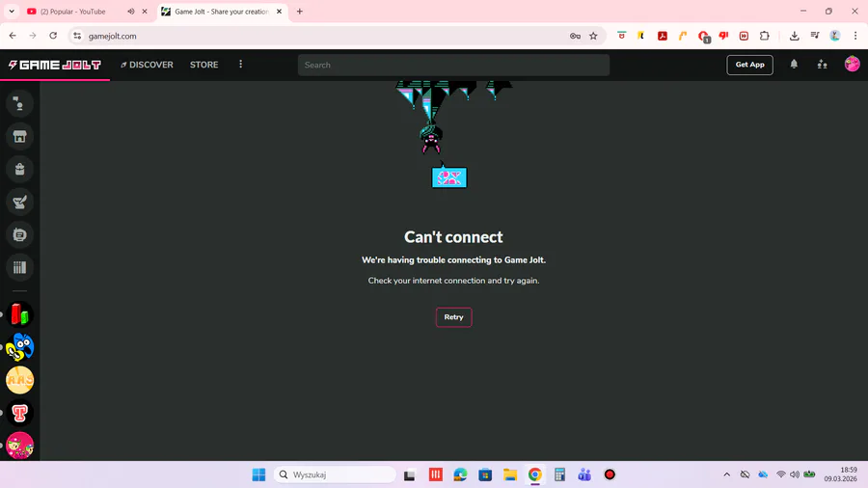Open Microsoft Store from the taskbar
Screen dimensions: 868x488
pyautogui.click(x=485, y=474)
